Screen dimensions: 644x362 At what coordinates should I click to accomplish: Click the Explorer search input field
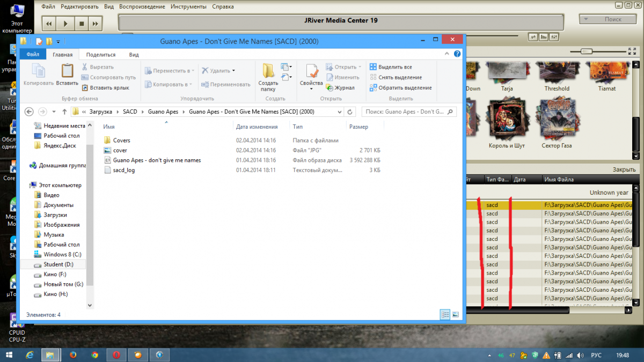[x=409, y=112]
